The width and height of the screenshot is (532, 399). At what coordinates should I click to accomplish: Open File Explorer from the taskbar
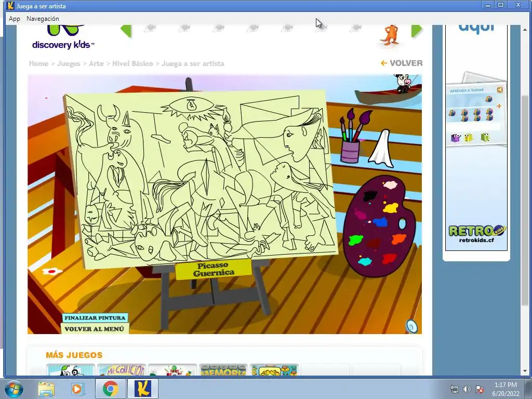tap(46, 389)
